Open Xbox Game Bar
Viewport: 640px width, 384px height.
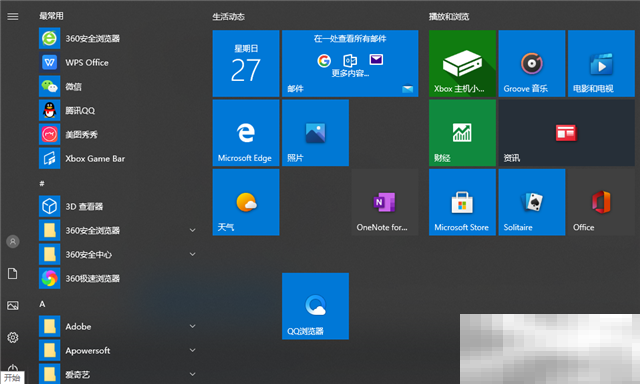click(x=118, y=158)
